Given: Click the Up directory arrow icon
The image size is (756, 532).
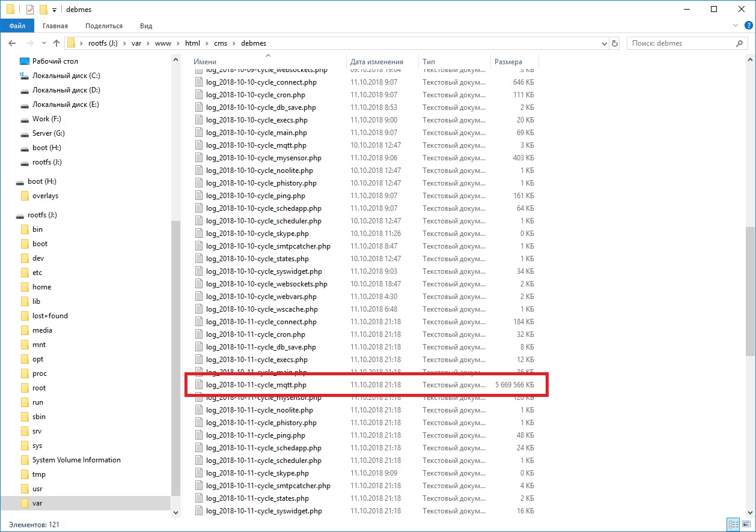Looking at the screenshot, I should 56,43.
